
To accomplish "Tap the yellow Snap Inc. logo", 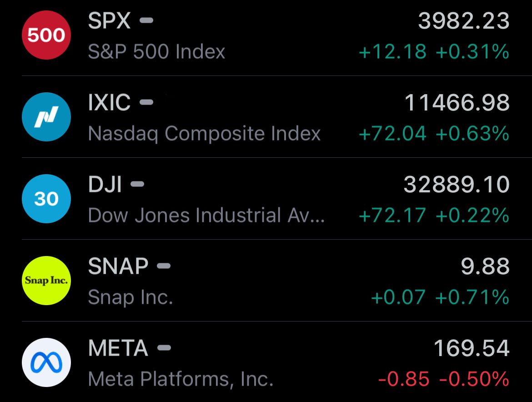I will (46, 280).
